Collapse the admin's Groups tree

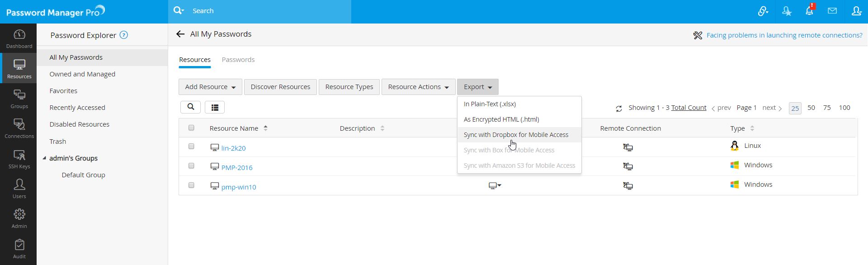pyautogui.click(x=44, y=158)
